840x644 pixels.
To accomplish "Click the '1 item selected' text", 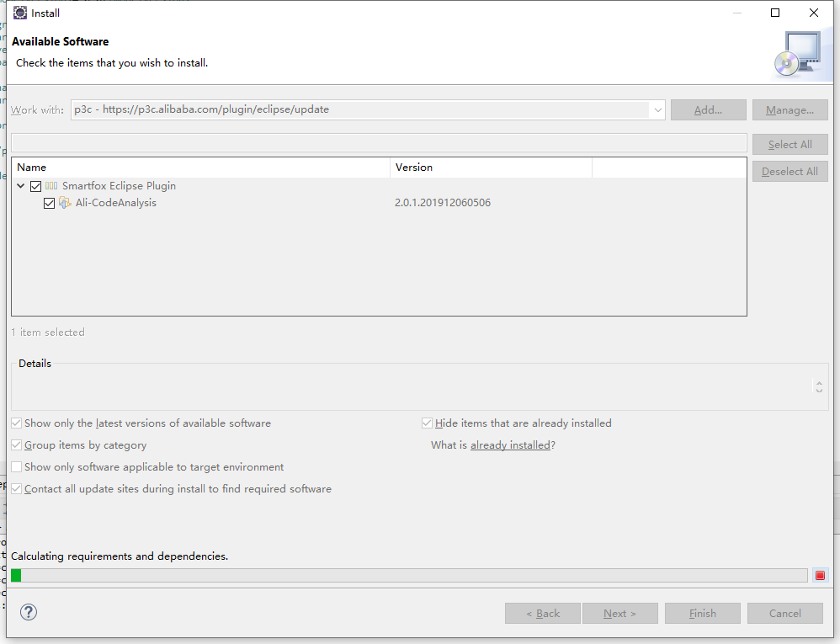I will click(x=48, y=333).
